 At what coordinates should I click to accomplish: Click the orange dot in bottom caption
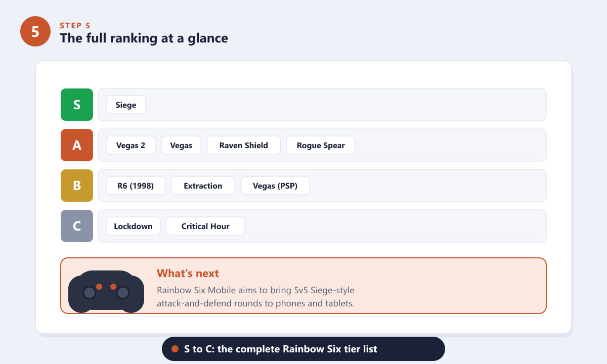click(175, 349)
